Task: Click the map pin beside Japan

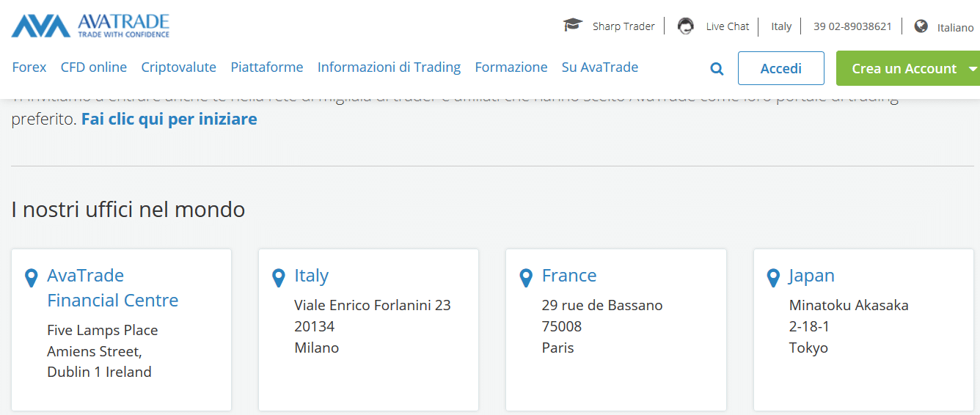Action: (x=772, y=278)
